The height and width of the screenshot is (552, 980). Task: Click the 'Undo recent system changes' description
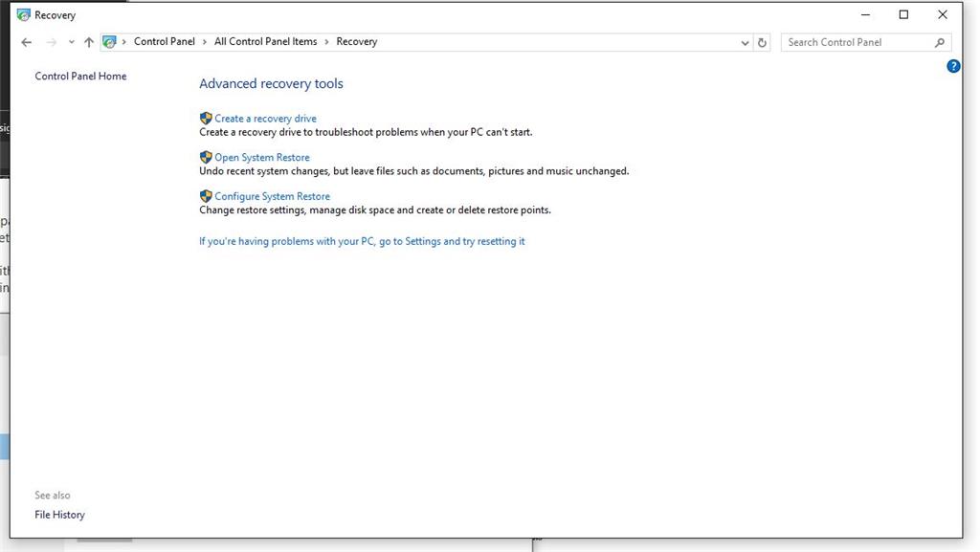coord(414,171)
